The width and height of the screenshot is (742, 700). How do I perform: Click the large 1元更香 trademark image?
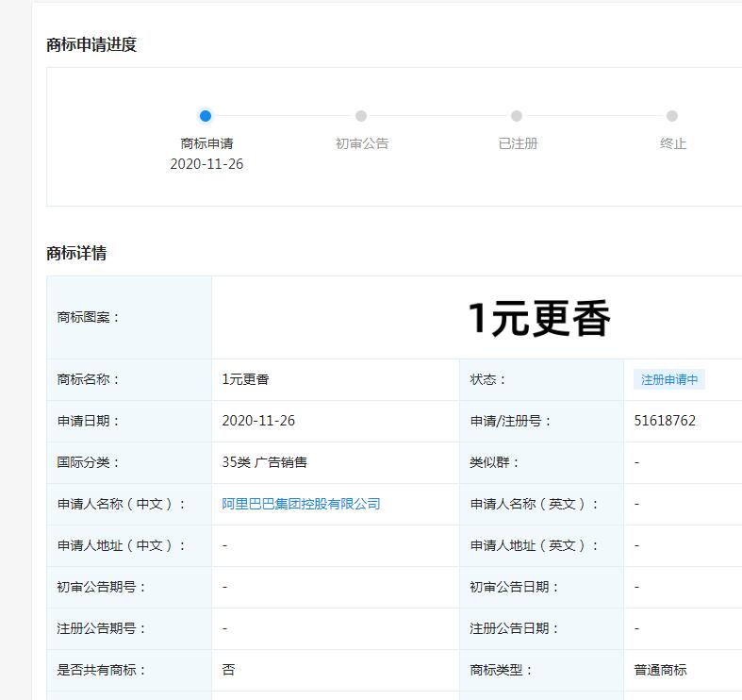[539, 318]
